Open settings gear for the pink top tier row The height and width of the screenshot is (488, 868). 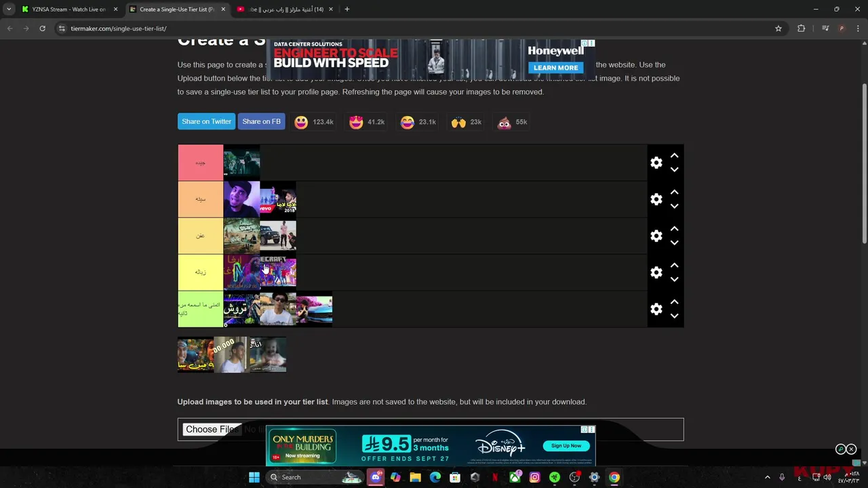(656, 163)
